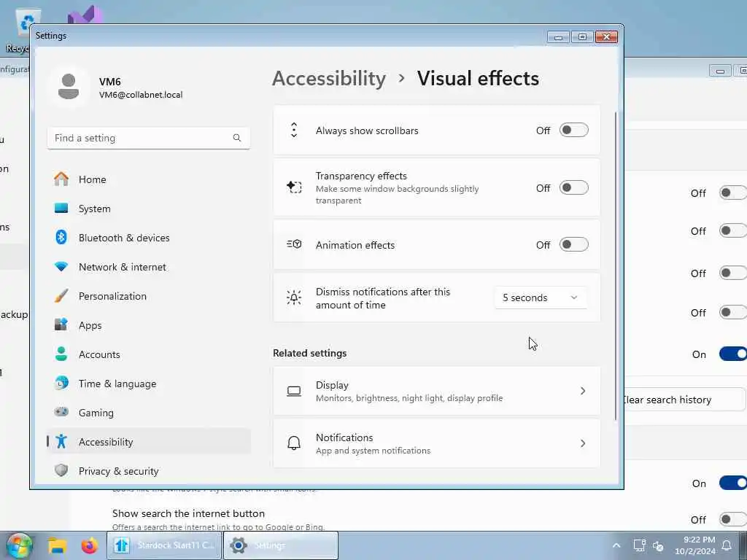The height and width of the screenshot is (560, 747).
Task: Open File Explorer from the taskbar
Action: [58, 545]
